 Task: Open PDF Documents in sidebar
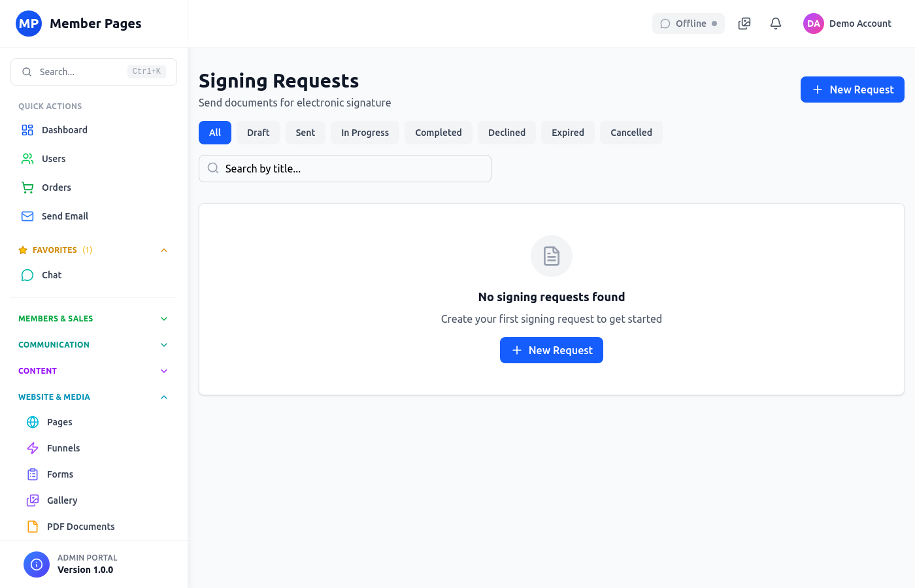[x=80, y=527]
